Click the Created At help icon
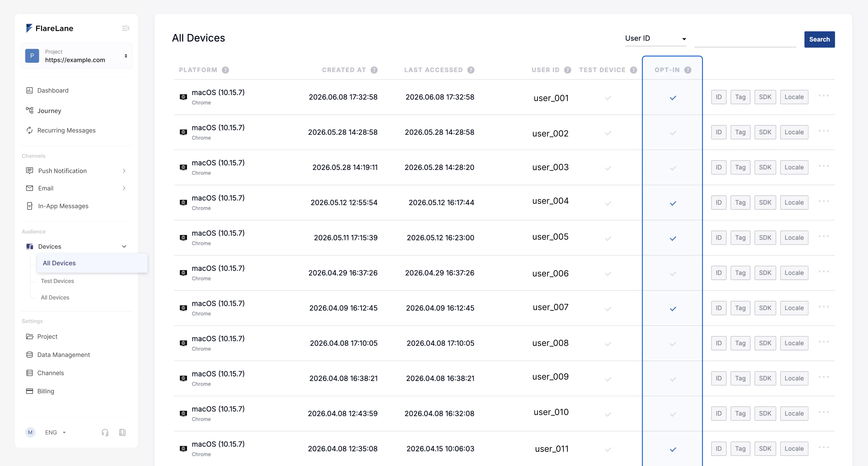 coord(374,70)
